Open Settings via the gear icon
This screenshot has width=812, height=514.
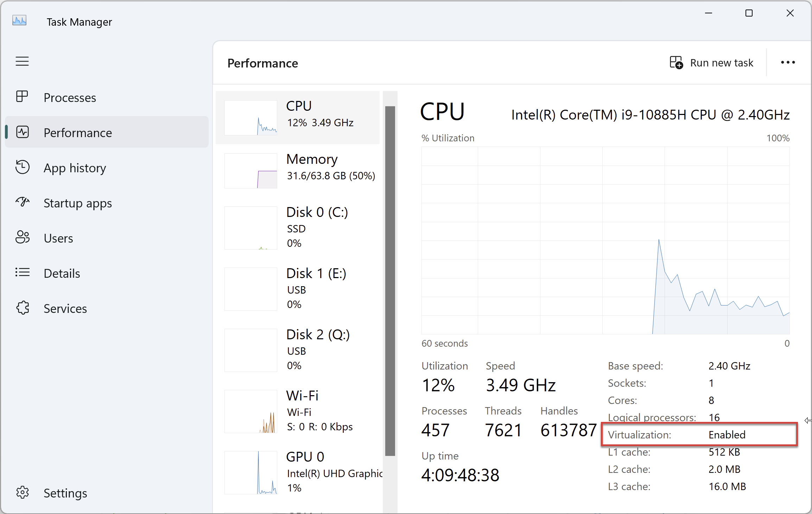click(23, 493)
